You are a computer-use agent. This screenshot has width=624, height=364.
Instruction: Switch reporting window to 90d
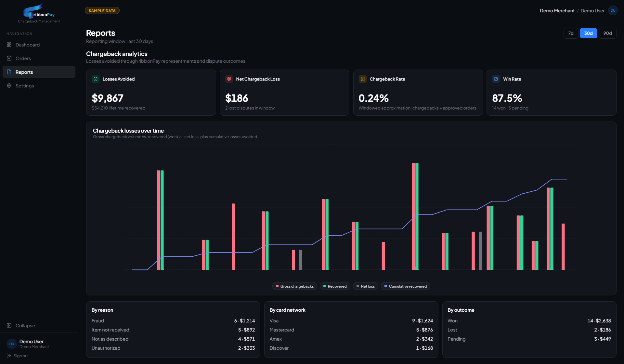[x=608, y=33]
